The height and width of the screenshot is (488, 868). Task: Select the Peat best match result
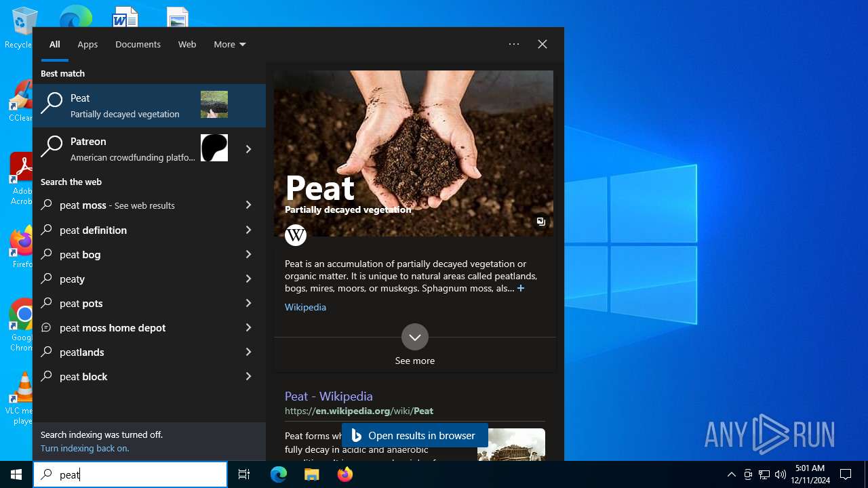point(149,105)
